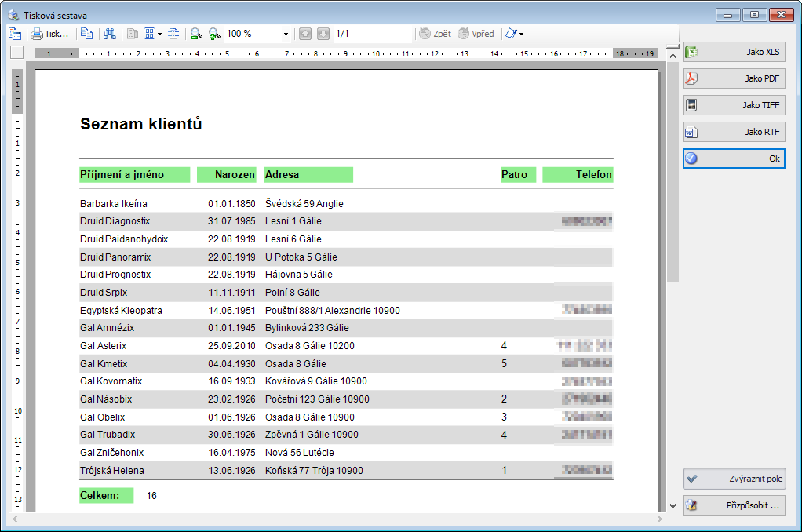Open the 100 % zoom dropdown
Viewport: 802px width, 532px height.
tap(286, 35)
